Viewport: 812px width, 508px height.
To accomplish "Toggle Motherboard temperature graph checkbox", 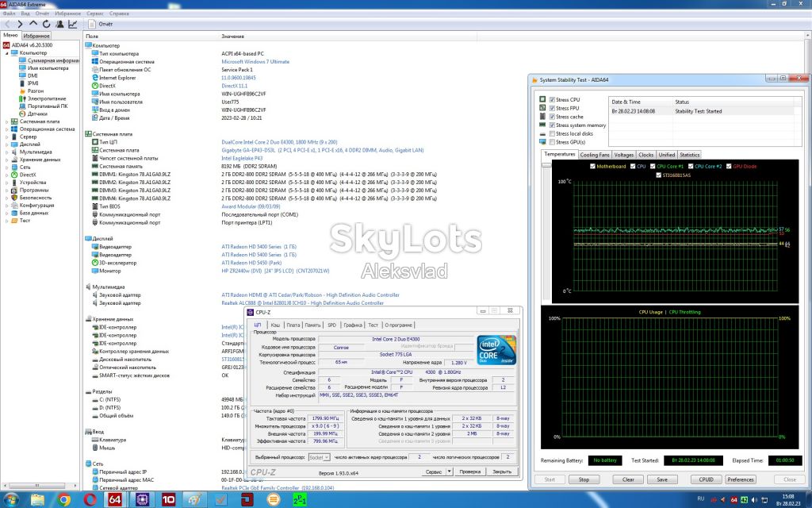I will [x=592, y=167].
